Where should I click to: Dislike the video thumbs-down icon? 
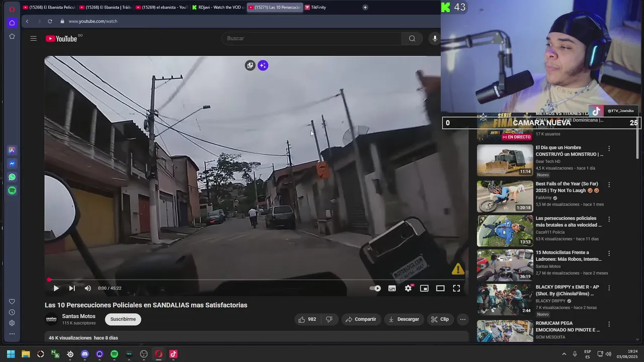pos(329,319)
